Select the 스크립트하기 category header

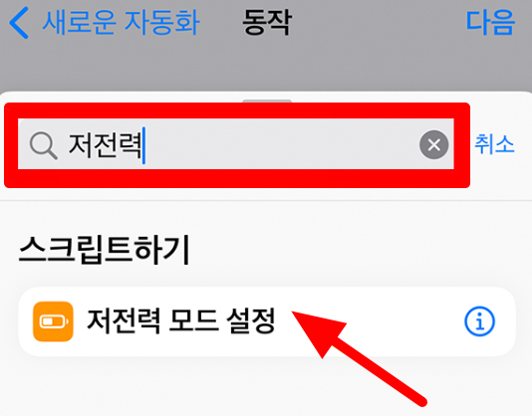tap(105, 250)
